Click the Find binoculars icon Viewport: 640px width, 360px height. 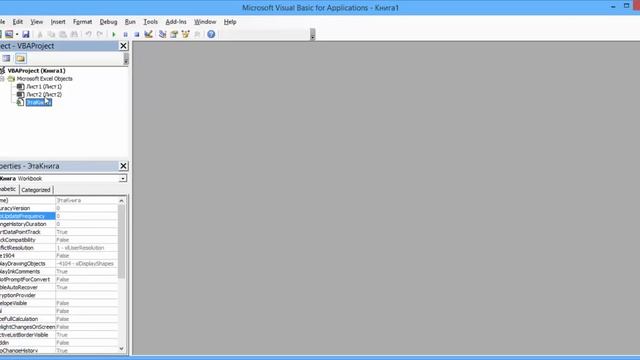tap(74, 34)
